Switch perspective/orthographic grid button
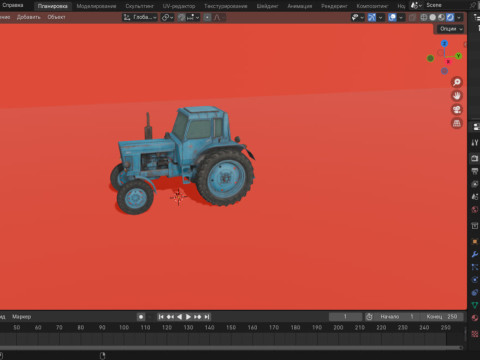 coord(457,123)
